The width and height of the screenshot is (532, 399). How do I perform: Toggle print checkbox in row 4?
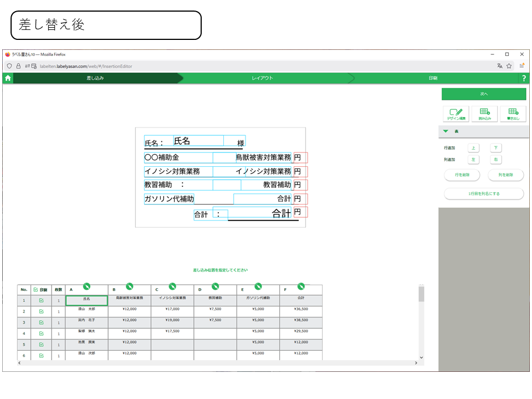[x=42, y=333]
